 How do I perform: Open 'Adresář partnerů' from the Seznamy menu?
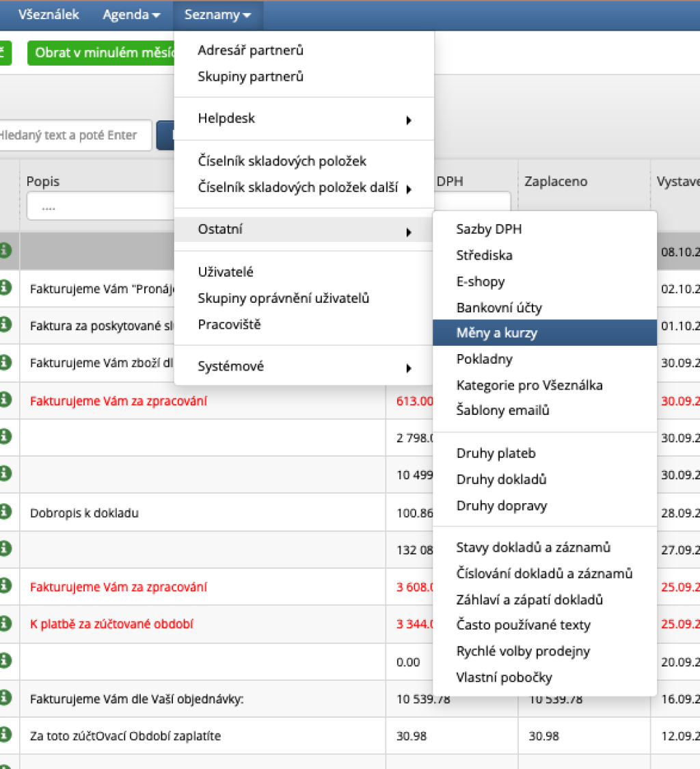pyautogui.click(x=250, y=51)
